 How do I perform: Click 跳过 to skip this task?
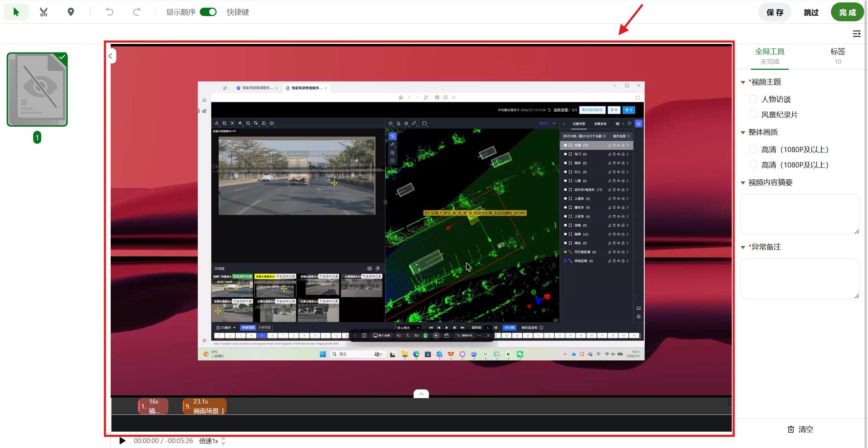tap(811, 13)
